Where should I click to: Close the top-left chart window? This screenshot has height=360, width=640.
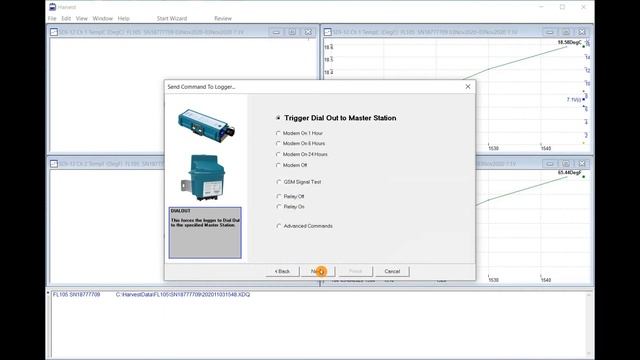click(x=308, y=32)
